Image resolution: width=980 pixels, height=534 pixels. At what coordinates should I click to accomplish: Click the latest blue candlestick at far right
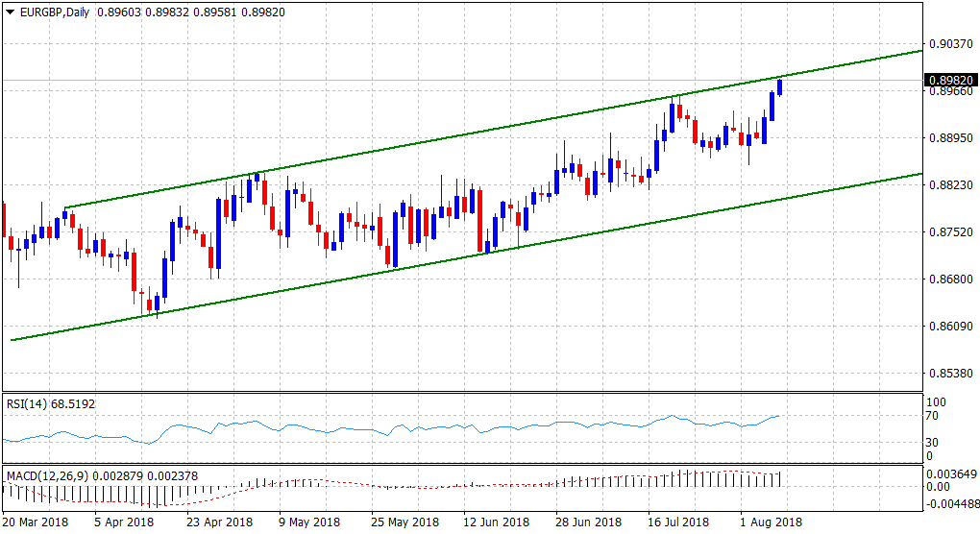coord(779,87)
